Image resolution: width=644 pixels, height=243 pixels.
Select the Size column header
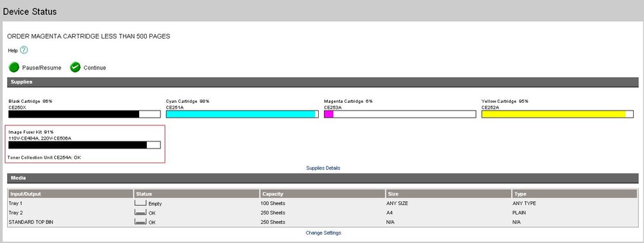click(x=449, y=194)
